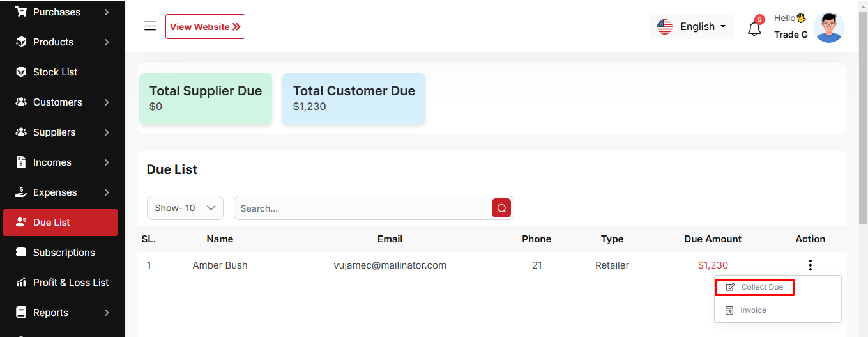Open the notification bell
Viewport: 868px width, 337px height.
coord(754,28)
